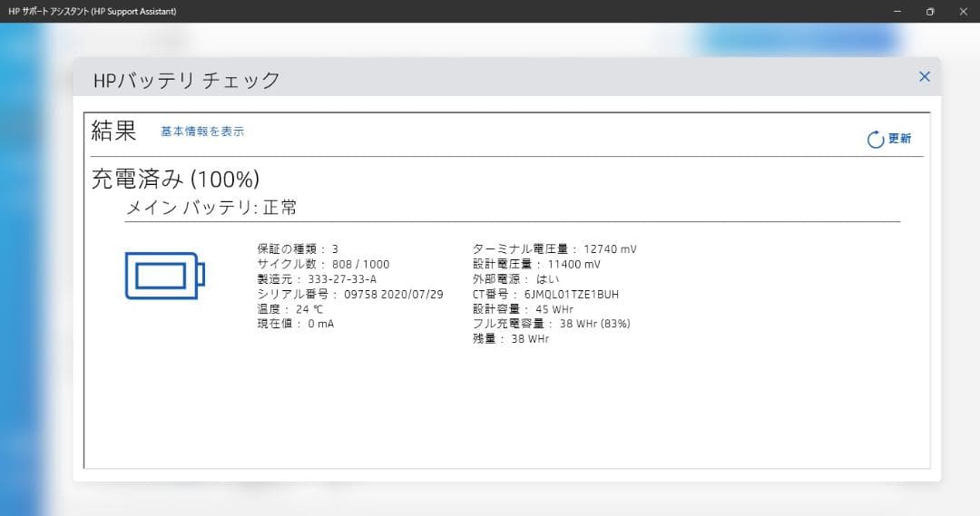
Task: Select 製造元 333-27-33-A value
Action: pos(342,279)
